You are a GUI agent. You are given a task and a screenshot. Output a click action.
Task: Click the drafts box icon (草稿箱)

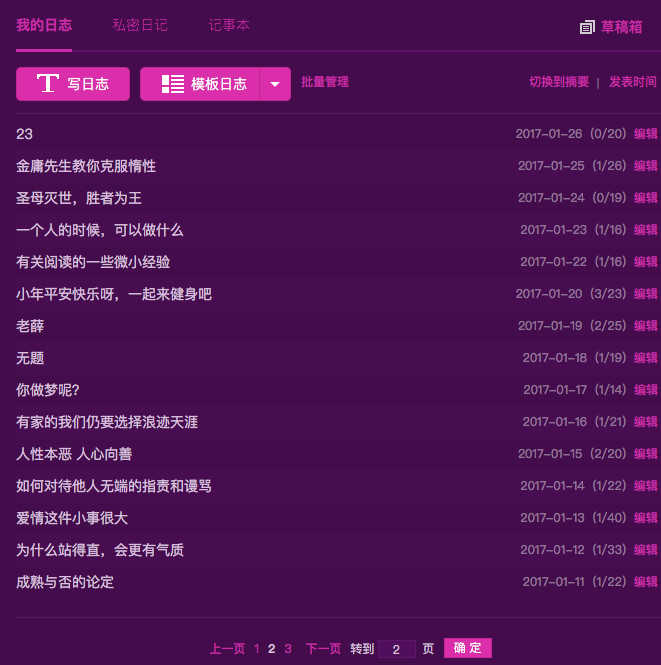(587, 27)
